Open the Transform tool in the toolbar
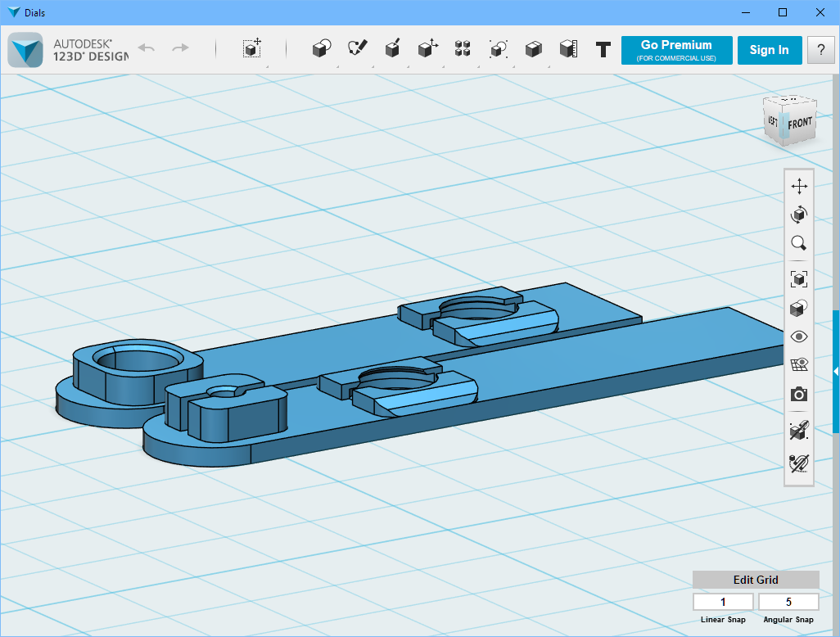This screenshot has width=840, height=637. point(252,49)
